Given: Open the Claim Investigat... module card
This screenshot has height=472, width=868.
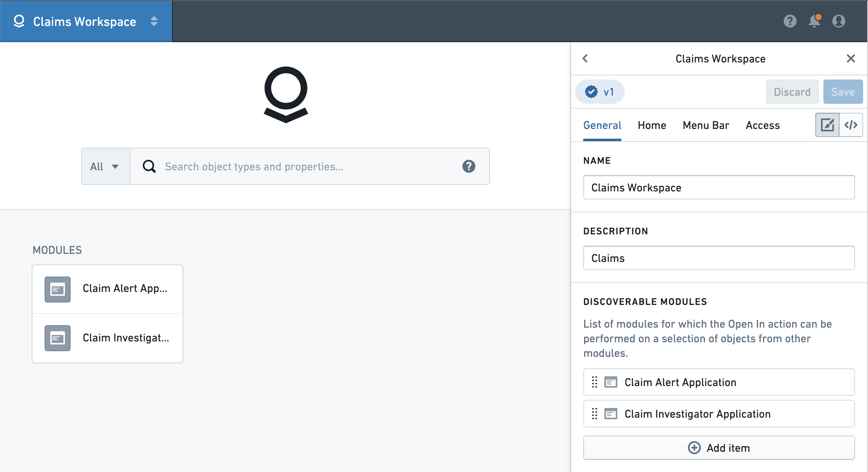Looking at the screenshot, I should click(x=107, y=338).
